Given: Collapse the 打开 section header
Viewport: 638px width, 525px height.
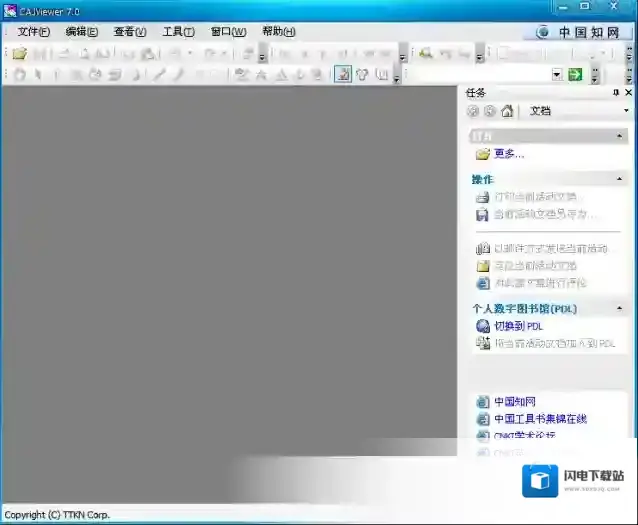Looking at the screenshot, I should (x=548, y=136).
